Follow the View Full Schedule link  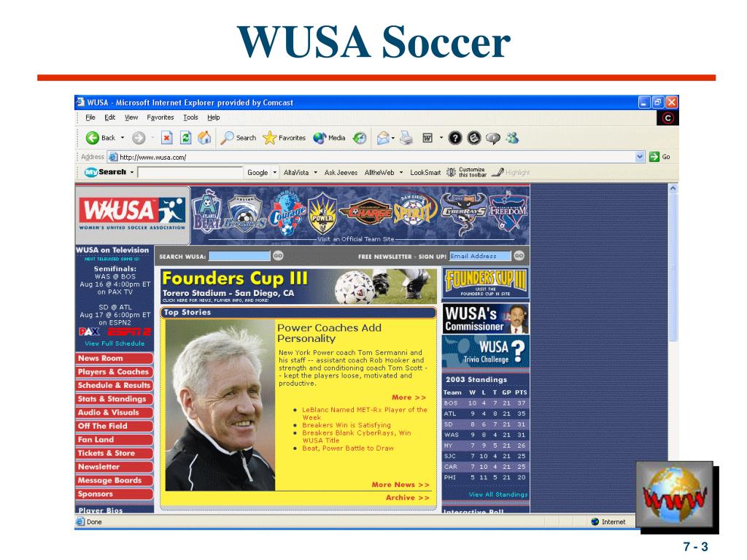point(115,343)
